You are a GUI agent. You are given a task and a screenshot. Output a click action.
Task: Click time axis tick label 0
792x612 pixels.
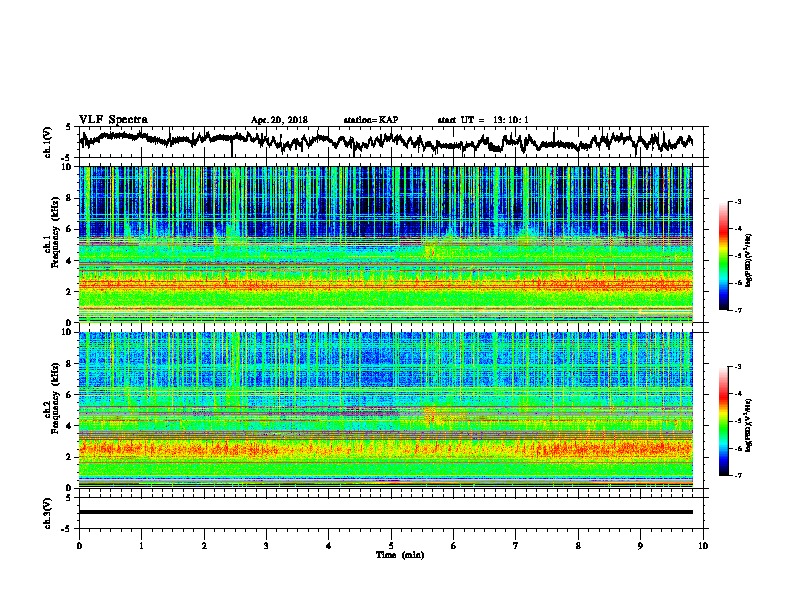tap(79, 546)
